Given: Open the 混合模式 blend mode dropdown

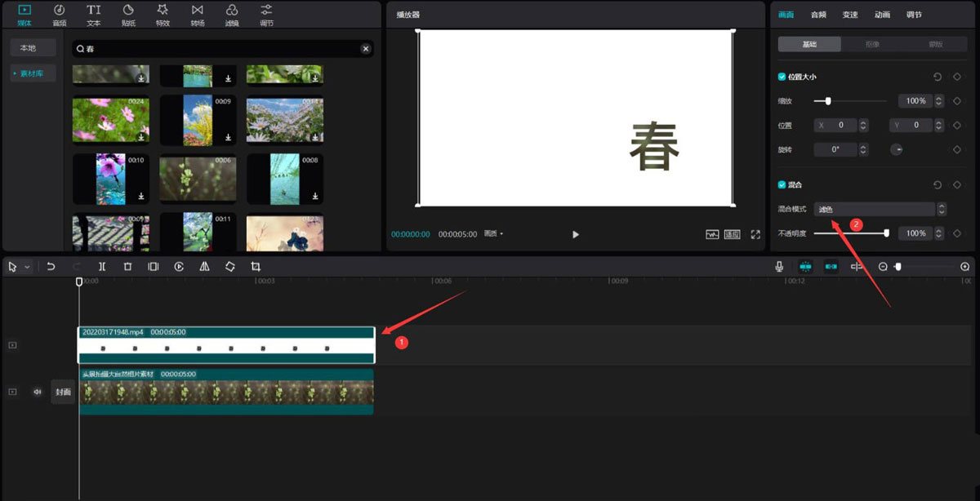Looking at the screenshot, I should (874, 208).
